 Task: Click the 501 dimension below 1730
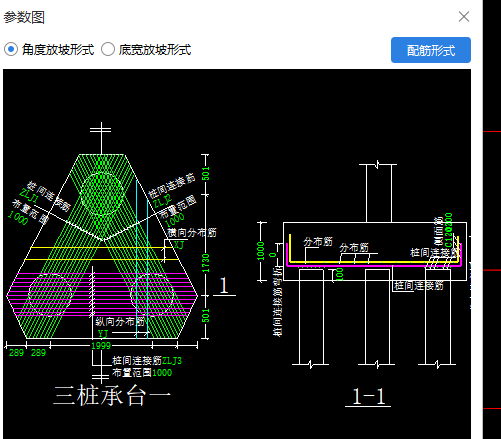206,315
